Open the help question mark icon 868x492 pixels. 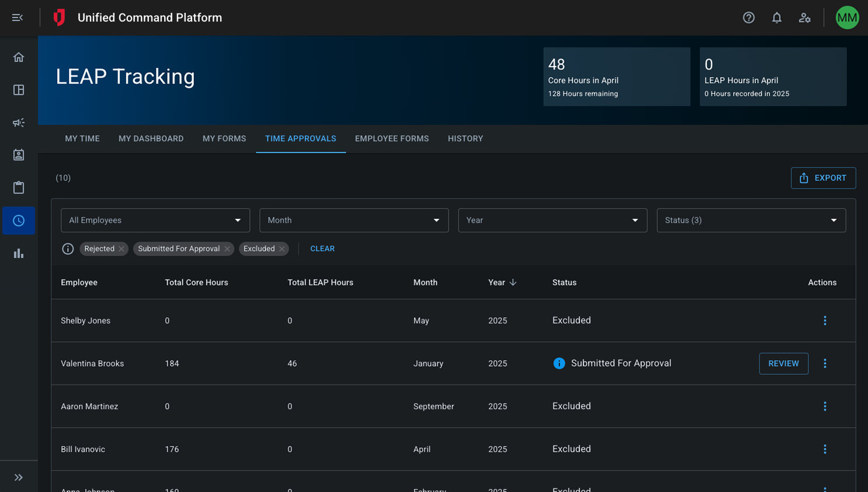(748, 18)
